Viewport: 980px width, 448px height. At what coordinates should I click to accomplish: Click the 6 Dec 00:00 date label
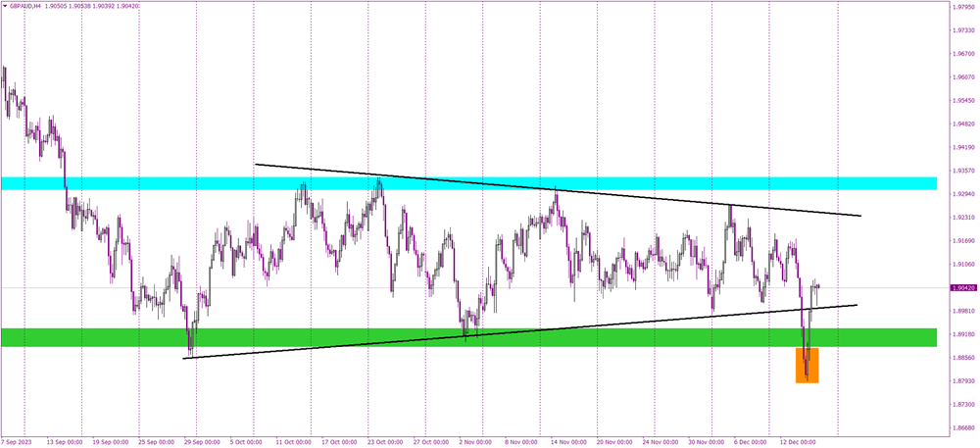pyautogui.click(x=751, y=442)
